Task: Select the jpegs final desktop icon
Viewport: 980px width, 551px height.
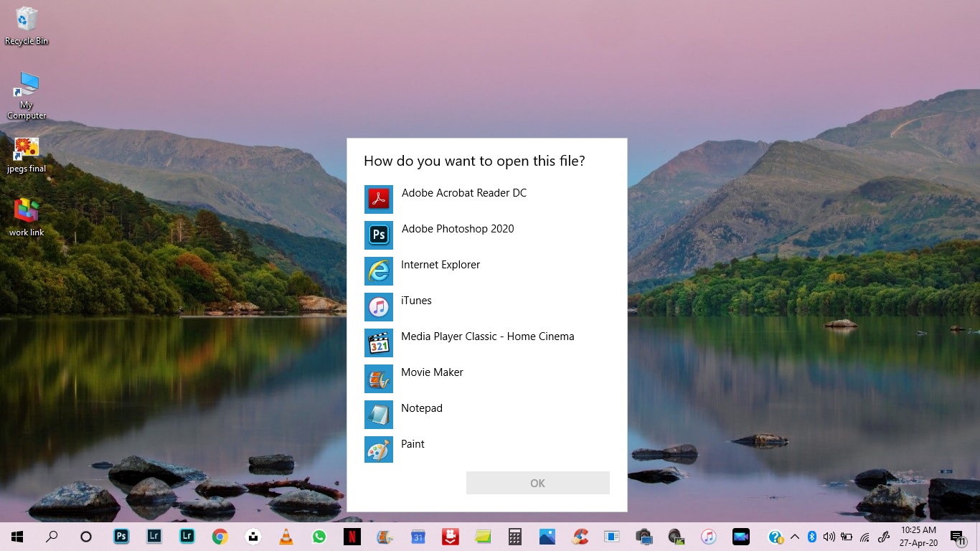Action: point(27,155)
